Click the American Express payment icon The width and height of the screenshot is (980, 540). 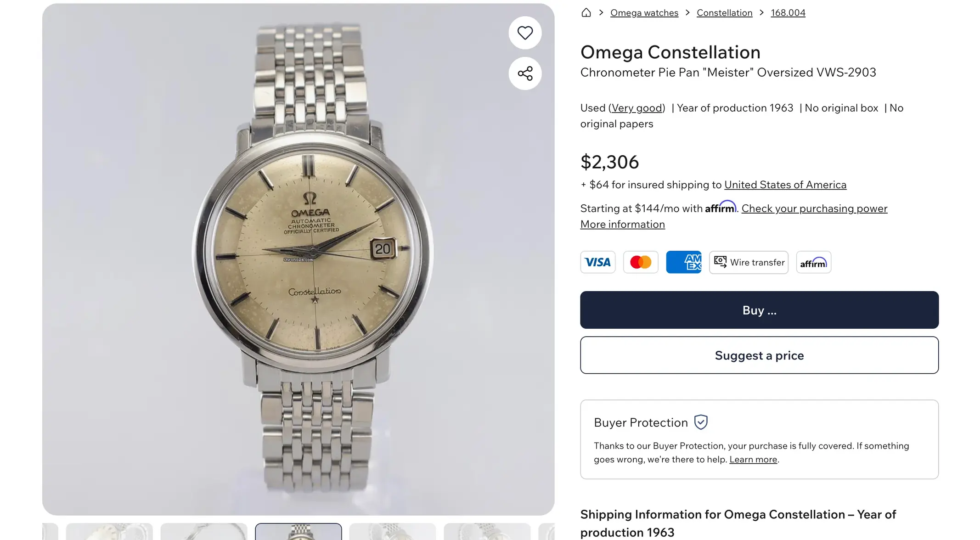click(683, 262)
